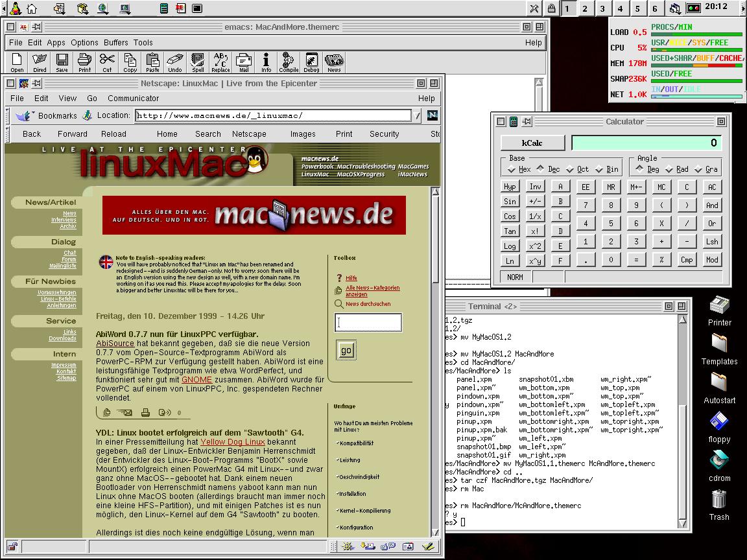Launch the terminal icon in the top panel
747x560 pixels.
(196, 8)
